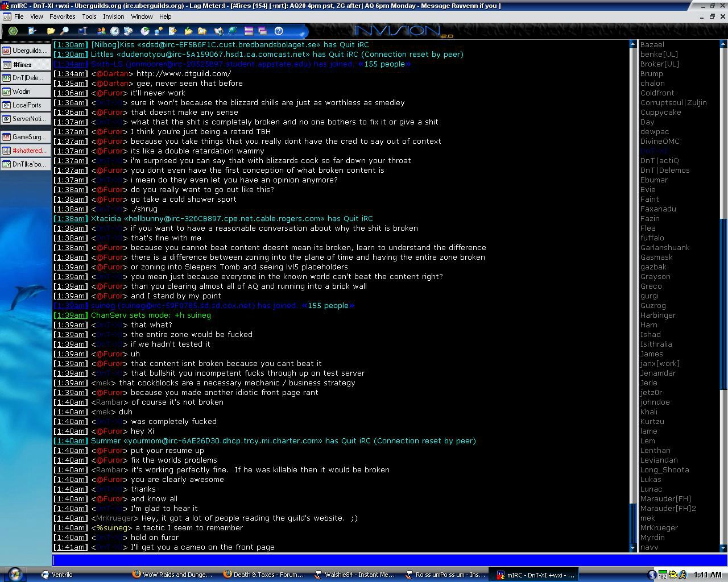
Task: Open the question mark help icon
Action: click(x=279, y=31)
